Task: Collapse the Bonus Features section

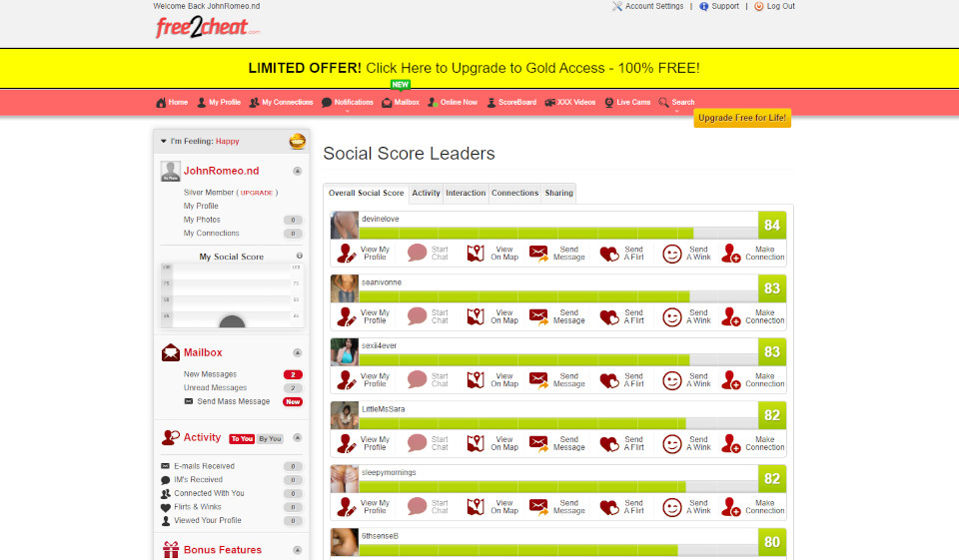Action: pyautogui.click(x=297, y=550)
